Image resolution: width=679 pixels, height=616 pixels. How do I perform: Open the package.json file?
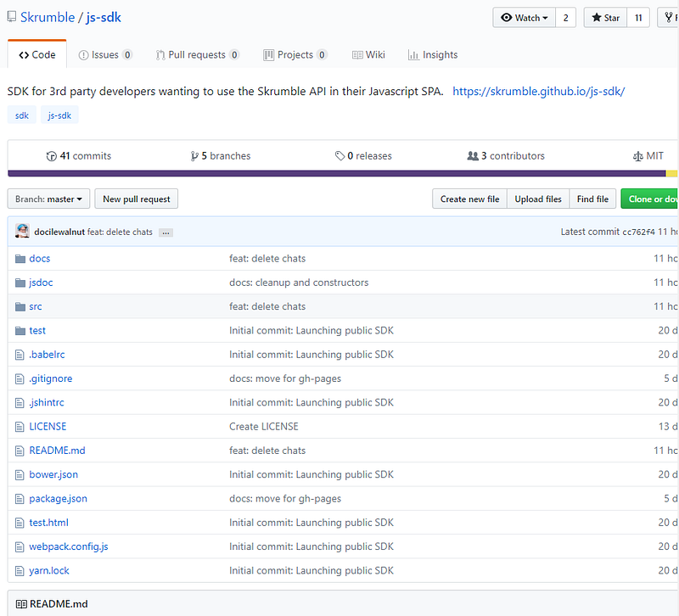58,499
